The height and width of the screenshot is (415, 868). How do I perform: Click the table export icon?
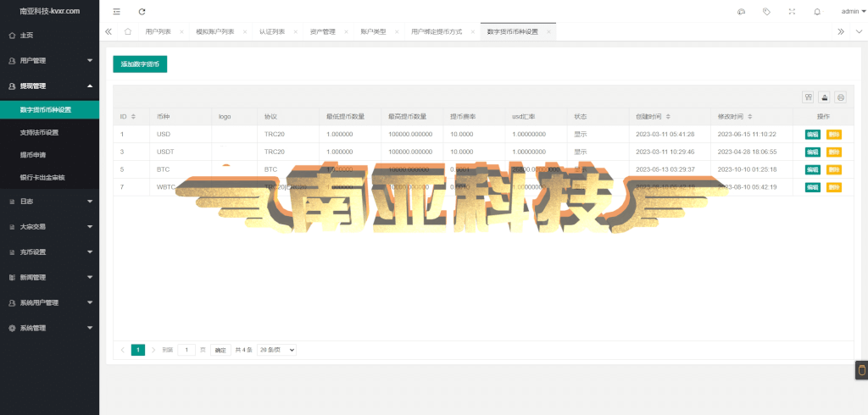(x=825, y=97)
